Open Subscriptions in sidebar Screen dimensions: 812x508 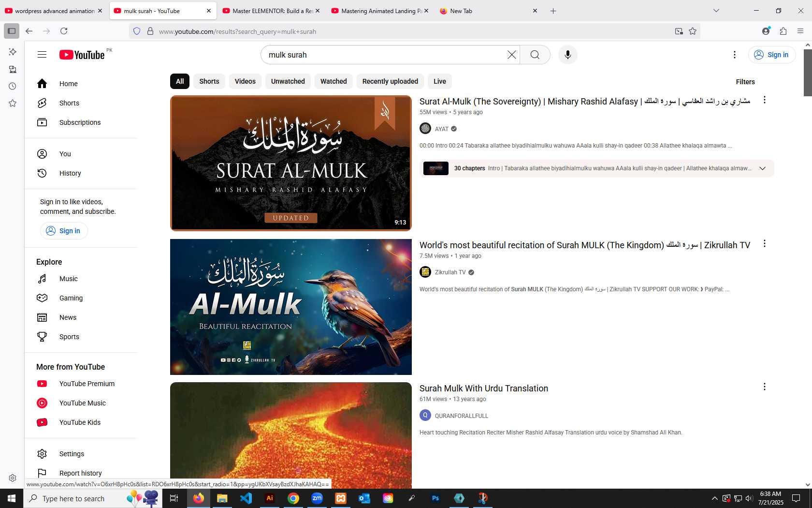click(x=81, y=122)
